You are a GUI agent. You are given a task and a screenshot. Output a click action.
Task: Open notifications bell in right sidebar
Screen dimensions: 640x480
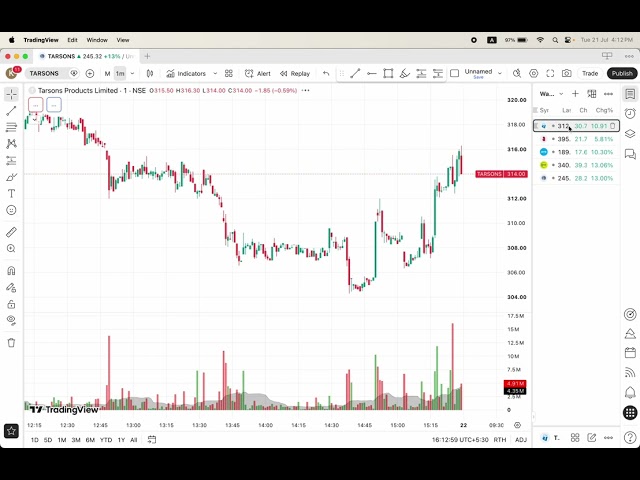(x=630, y=393)
